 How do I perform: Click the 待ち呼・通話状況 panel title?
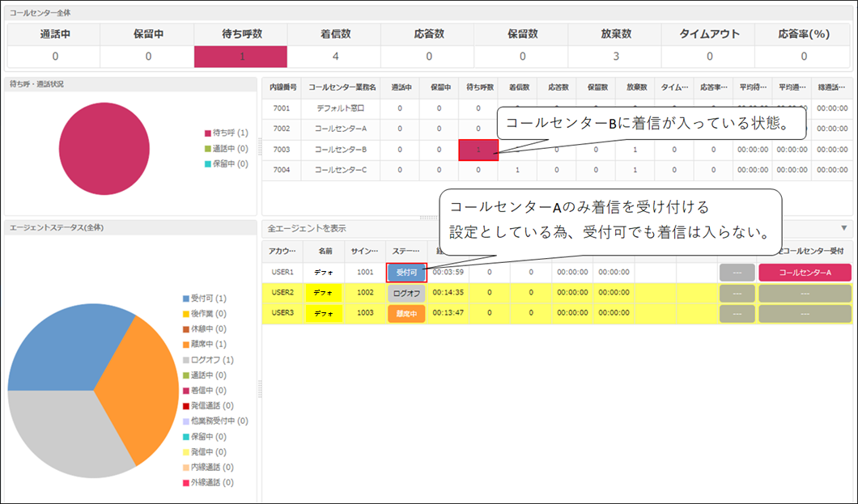point(36,84)
